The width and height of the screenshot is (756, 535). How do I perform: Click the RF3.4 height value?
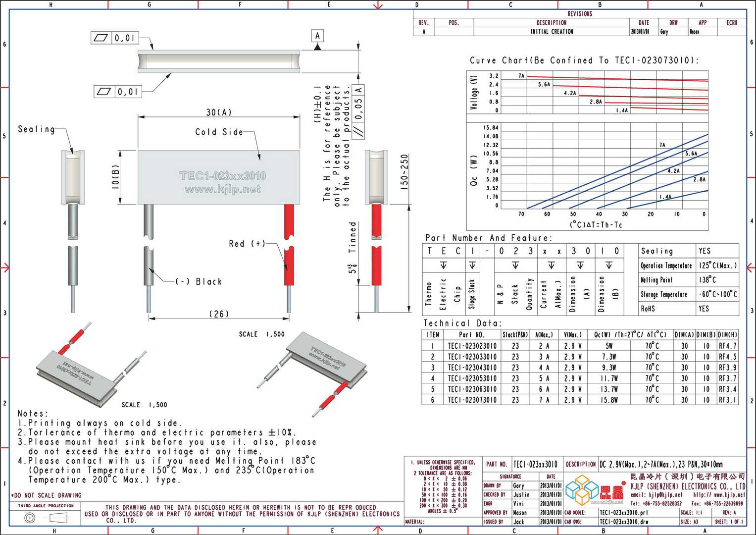coord(728,389)
